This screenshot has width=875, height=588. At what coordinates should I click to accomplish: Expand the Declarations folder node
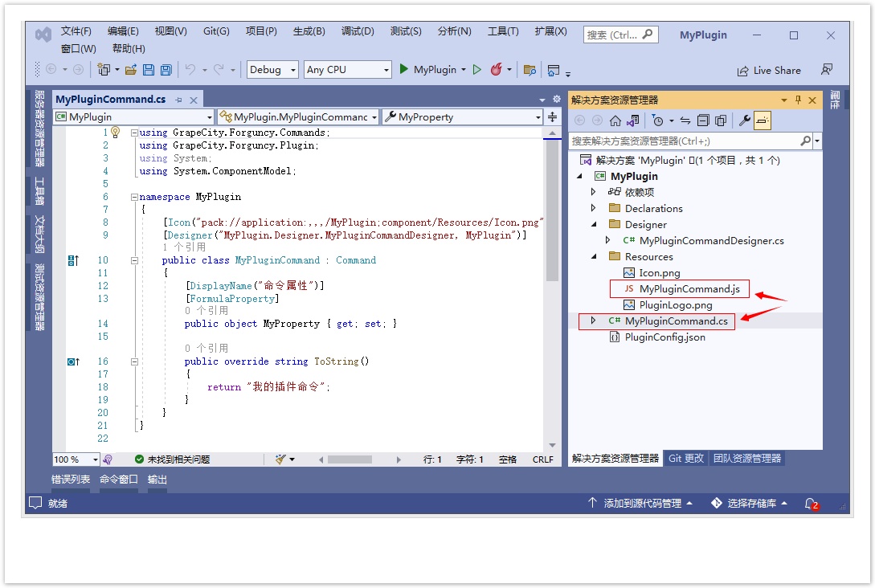(593, 208)
